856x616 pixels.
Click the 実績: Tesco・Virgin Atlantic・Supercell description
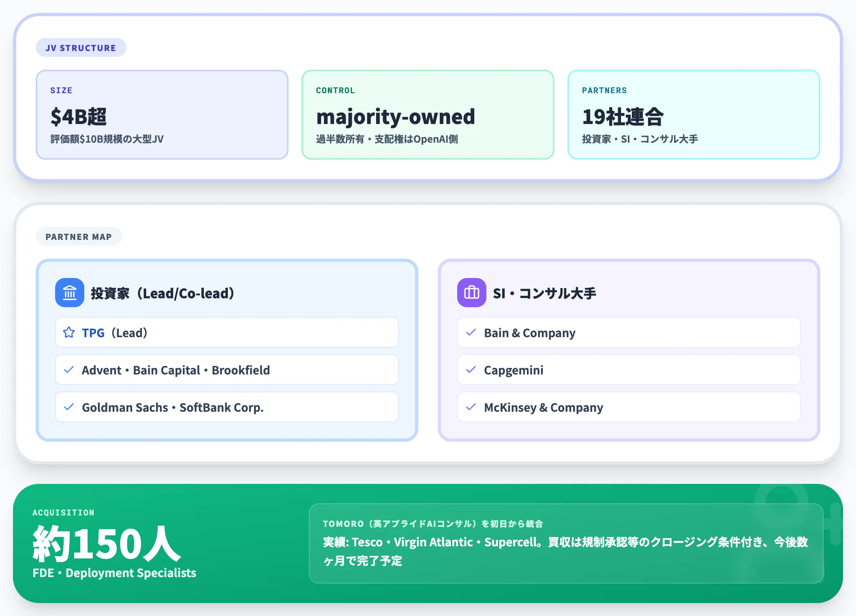point(565,551)
